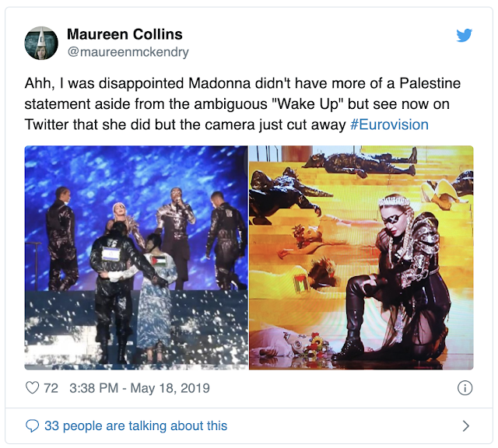Click the 72 likes count
The width and height of the screenshot is (498, 448).
tap(51, 388)
